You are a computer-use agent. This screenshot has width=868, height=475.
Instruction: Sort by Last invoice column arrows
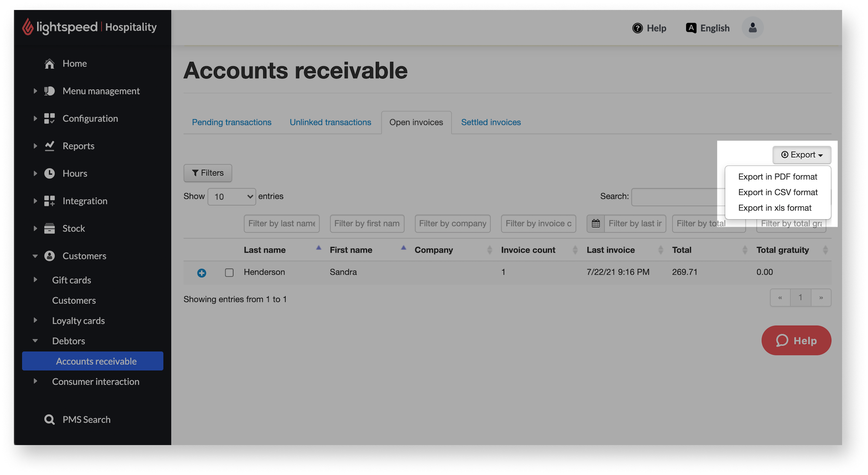pyautogui.click(x=661, y=250)
